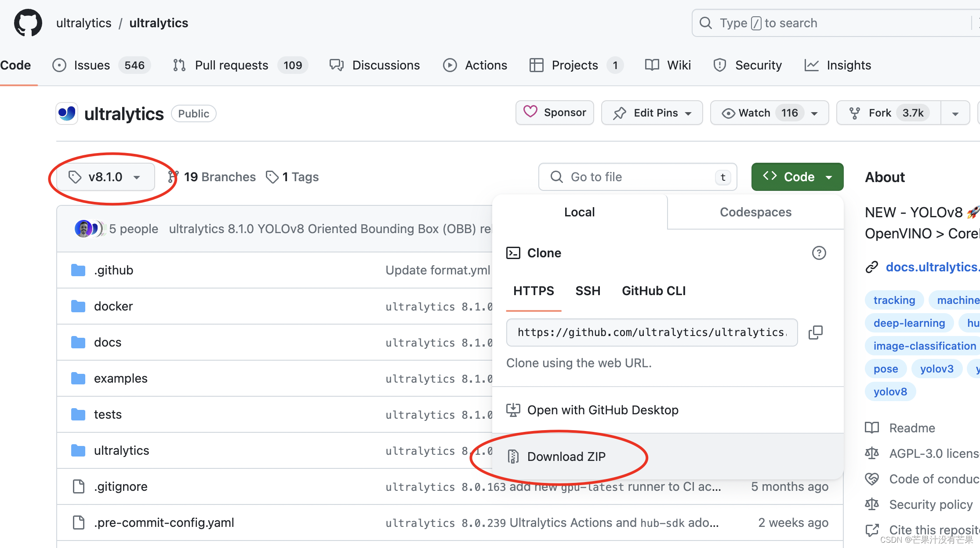This screenshot has width=980, height=548.
Task: Open the '5 people' contributors link
Action: (134, 229)
